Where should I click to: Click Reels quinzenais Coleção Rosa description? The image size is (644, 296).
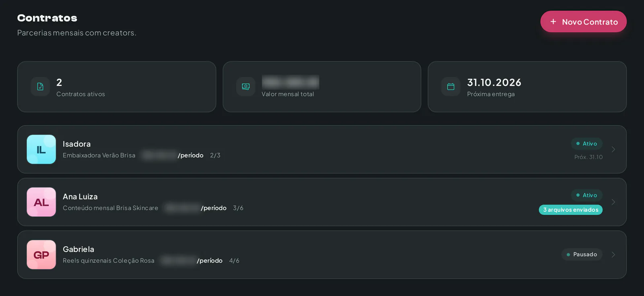109,261
